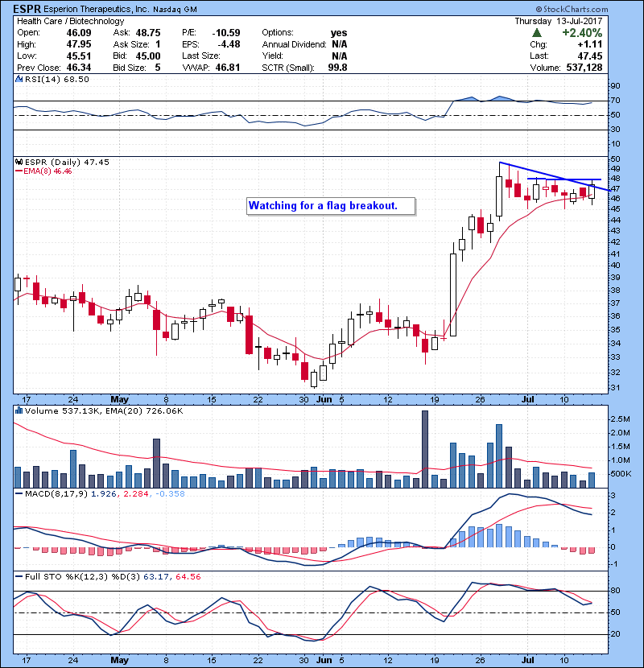Click the EPS -4.48 value

click(229, 44)
